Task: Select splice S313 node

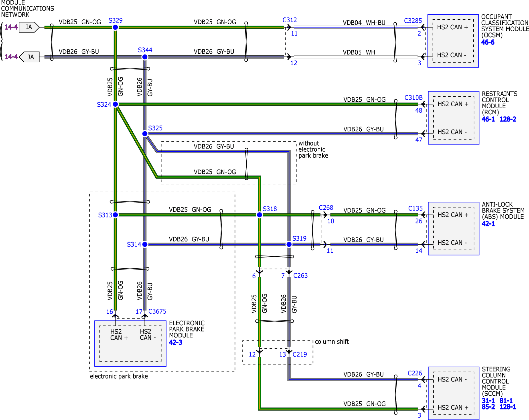Action: click(115, 215)
